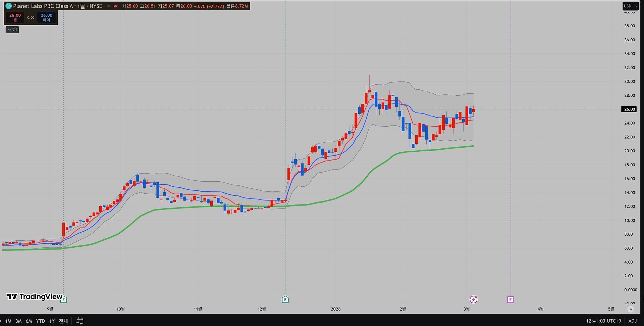Select the 1Y date range

click(x=52, y=321)
